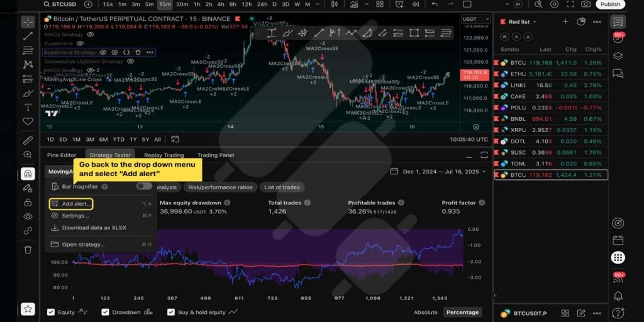
Task: Select the zoom-in tool
Action: click(x=28, y=155)
